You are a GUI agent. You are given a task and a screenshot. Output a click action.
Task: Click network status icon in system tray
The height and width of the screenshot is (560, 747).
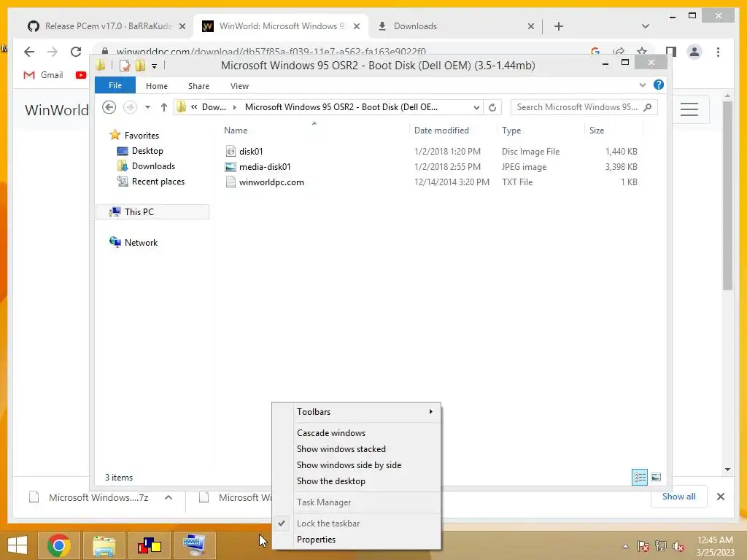(x=661, y=546)
